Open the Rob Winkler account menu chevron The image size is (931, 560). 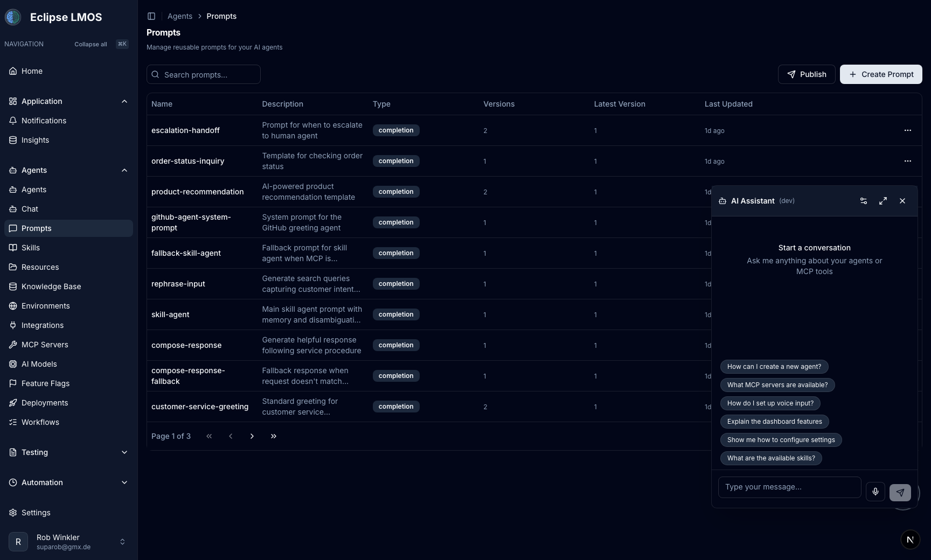pos(122,542)
